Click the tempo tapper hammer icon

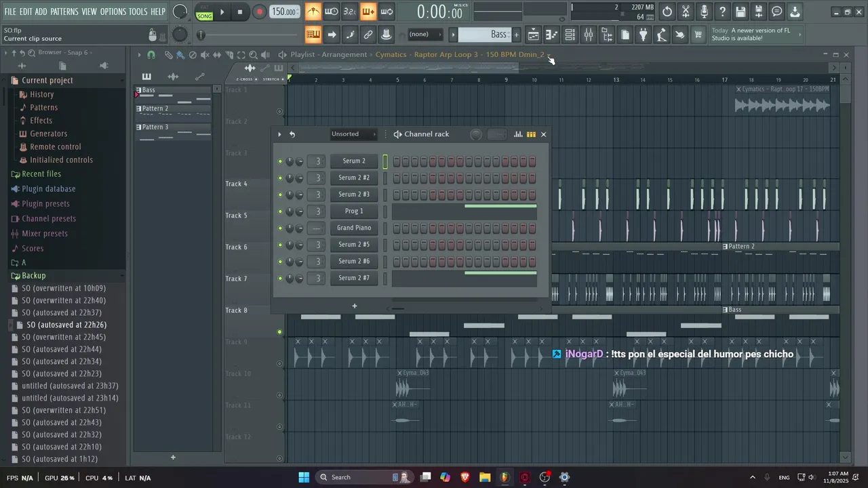point(662,35)
